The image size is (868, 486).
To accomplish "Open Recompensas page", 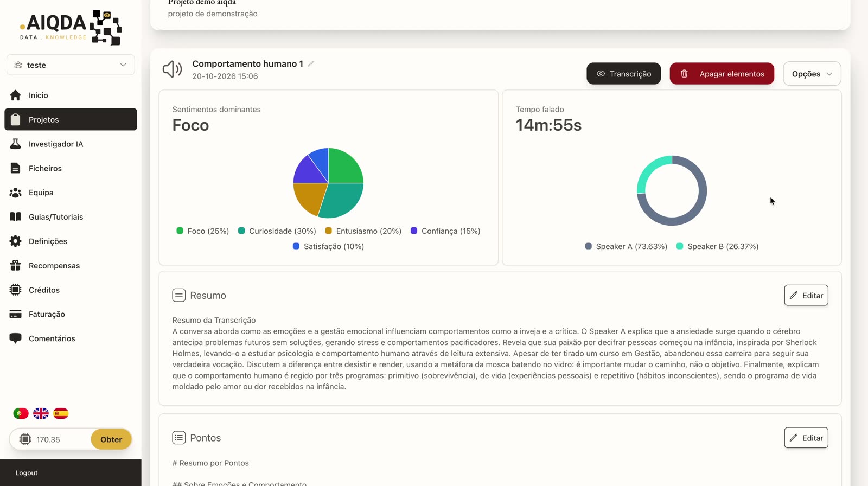I will 71,266.
